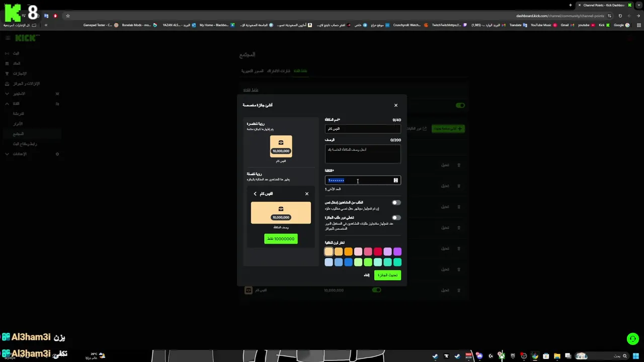This screenshot has width=644, height=362.
Task: Click back chevron in detailed preview
Action: (x=255, y=194)
